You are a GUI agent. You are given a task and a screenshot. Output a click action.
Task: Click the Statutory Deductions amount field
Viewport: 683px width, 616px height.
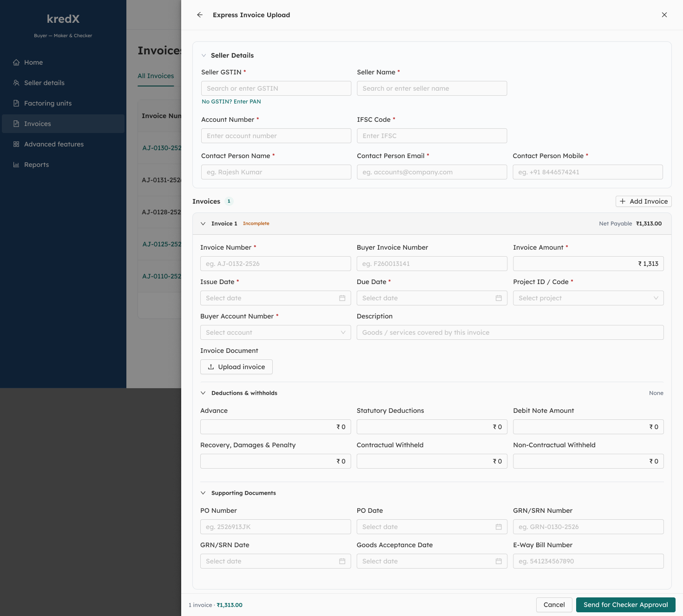432,427
